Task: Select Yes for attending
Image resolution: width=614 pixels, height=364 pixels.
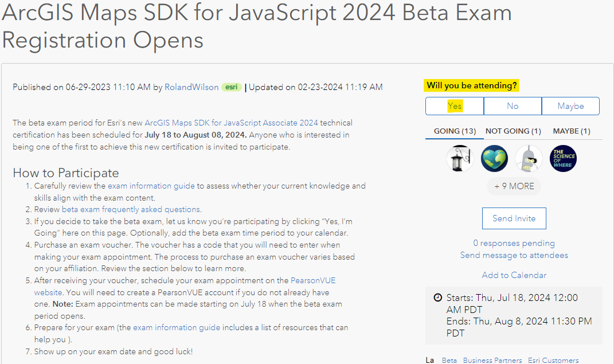Action: (455, 106)
